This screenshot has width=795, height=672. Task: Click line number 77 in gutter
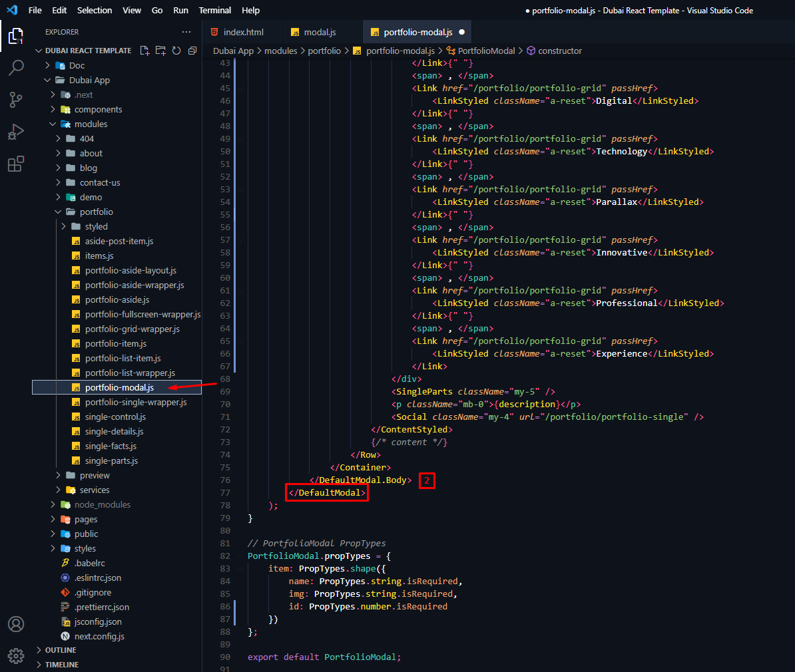(224, 492)
